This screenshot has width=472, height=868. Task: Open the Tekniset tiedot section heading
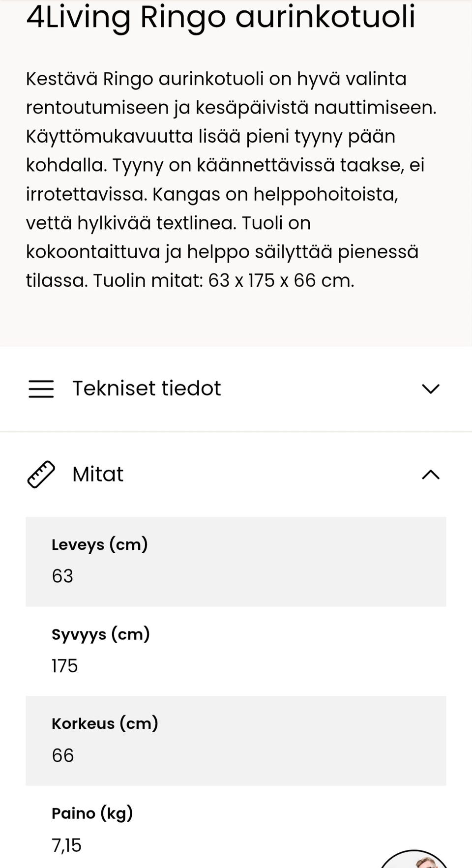coord(147,389)
